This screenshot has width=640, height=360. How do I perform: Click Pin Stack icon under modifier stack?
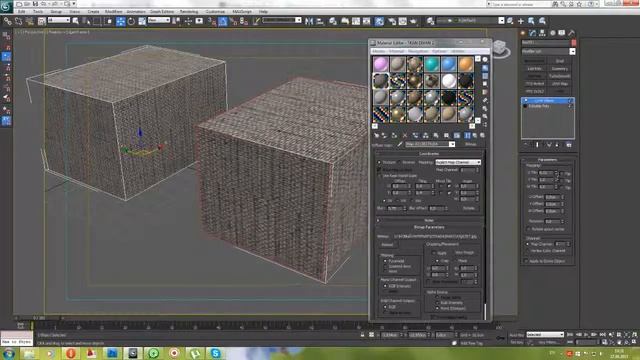pyautogui.click(x=527, y=145)
